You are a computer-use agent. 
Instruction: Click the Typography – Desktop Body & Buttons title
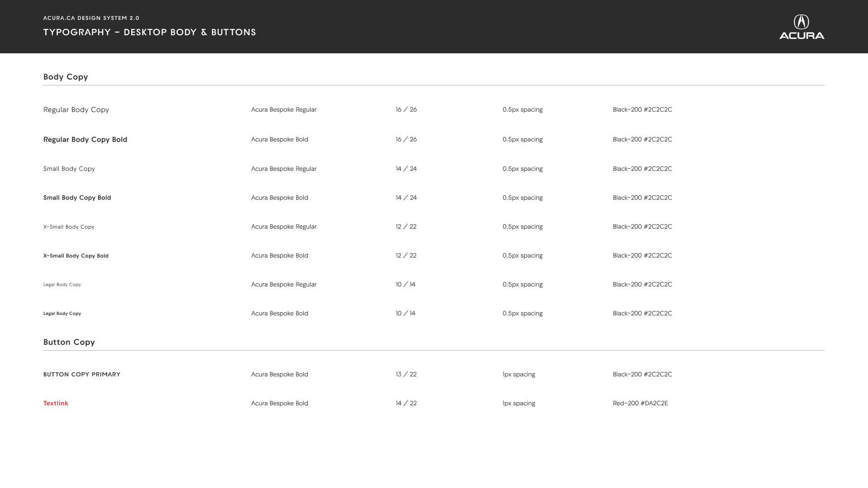(x=150, y=32)
